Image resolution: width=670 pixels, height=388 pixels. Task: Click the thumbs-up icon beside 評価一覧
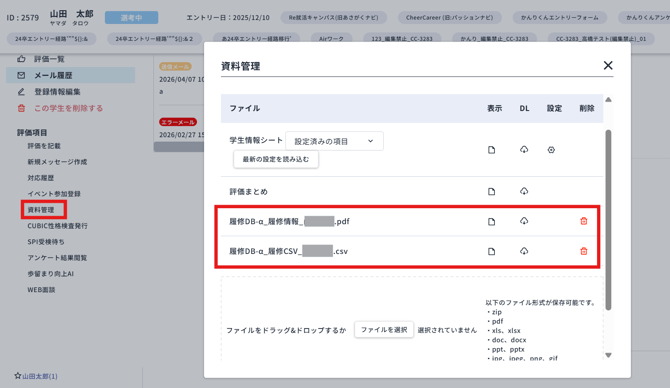21,59
